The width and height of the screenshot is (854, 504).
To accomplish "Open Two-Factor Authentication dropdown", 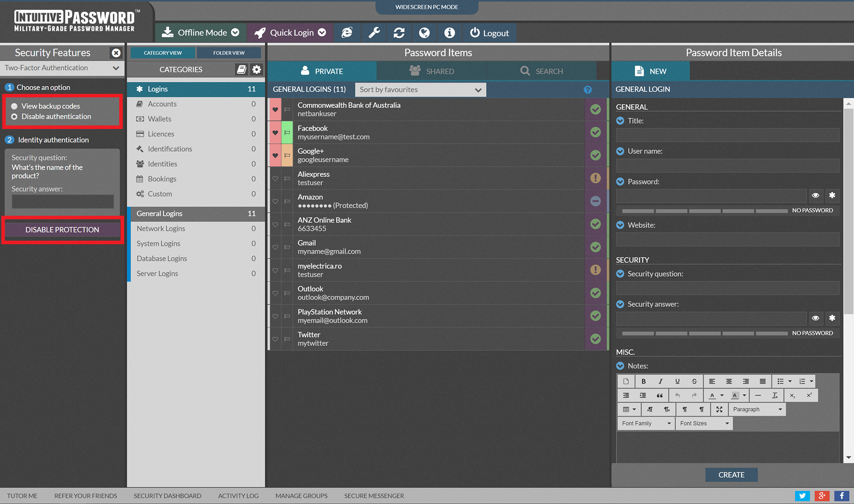I will click(62, 68).
